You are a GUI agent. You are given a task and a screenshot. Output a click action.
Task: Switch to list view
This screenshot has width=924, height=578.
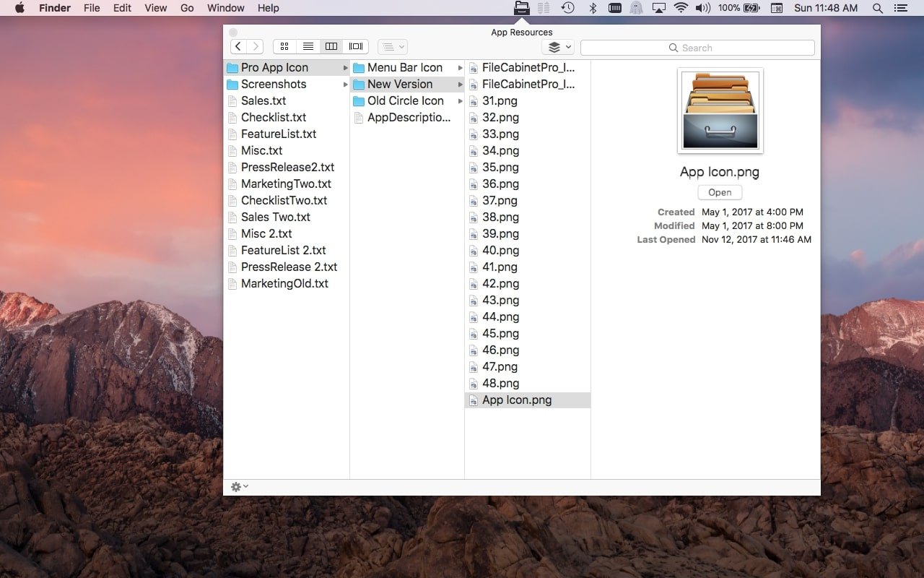(x=308, y=46)
